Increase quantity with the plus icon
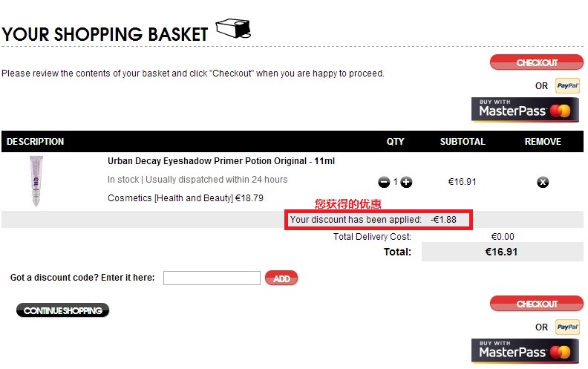Viewport: 588px width, 369px height. tap(406, 182)
